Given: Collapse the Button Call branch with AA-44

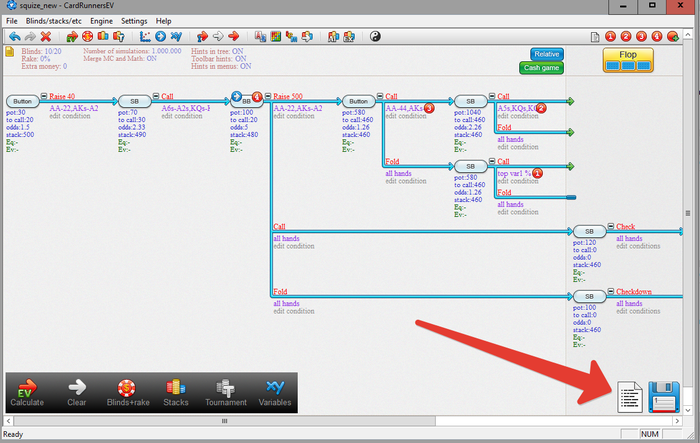Looking at the screenshot, I should point(380,96).
